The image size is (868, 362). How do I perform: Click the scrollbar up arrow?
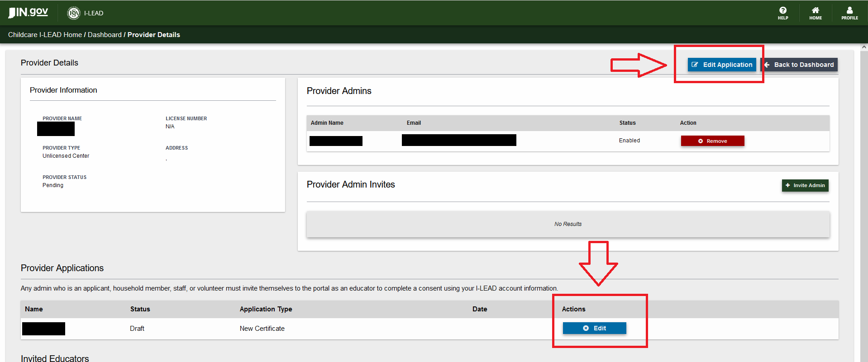point(863,47)
